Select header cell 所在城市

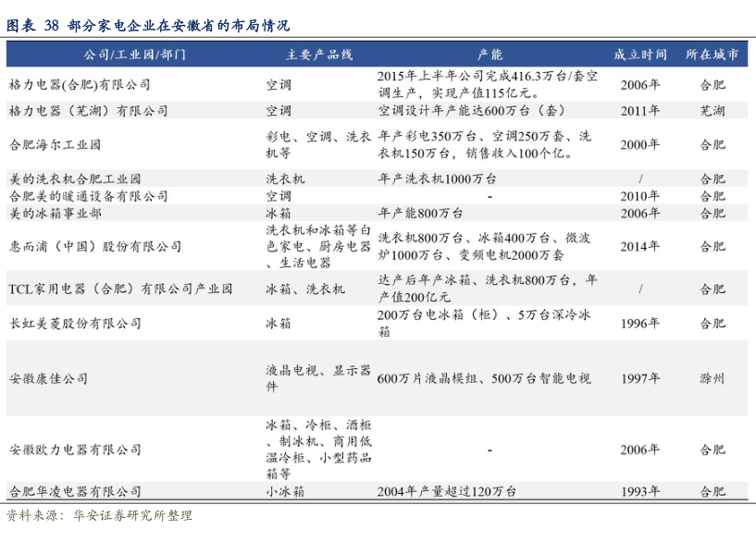click(x=713, y=55)
